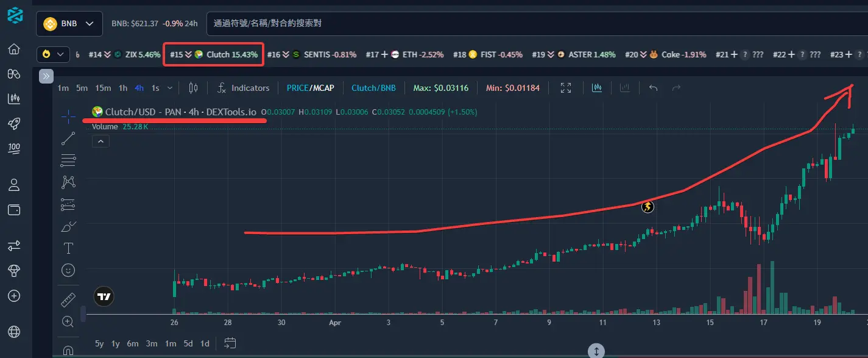The height and width of the screenshot is (358, 868).
Task: Select the zoom in magnifier tool
Action: [x=69, y=321]
